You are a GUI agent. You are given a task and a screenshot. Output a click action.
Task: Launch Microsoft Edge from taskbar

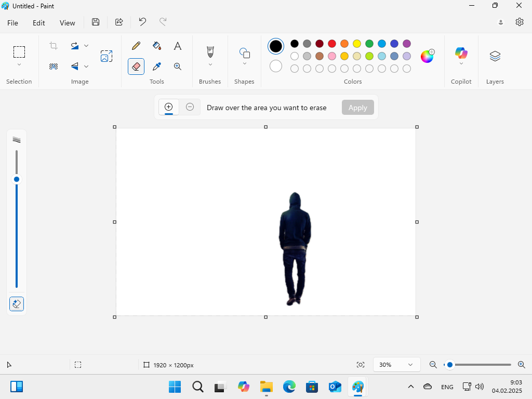click(289, 387)
